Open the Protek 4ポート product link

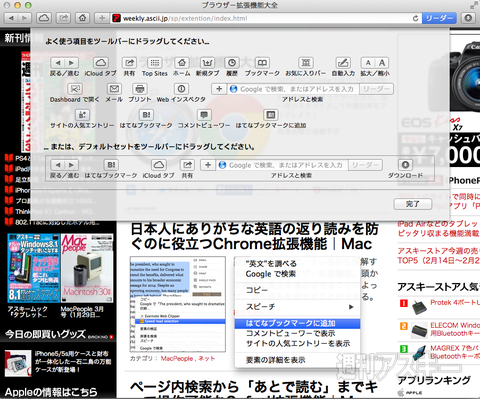tap(455, 302)
